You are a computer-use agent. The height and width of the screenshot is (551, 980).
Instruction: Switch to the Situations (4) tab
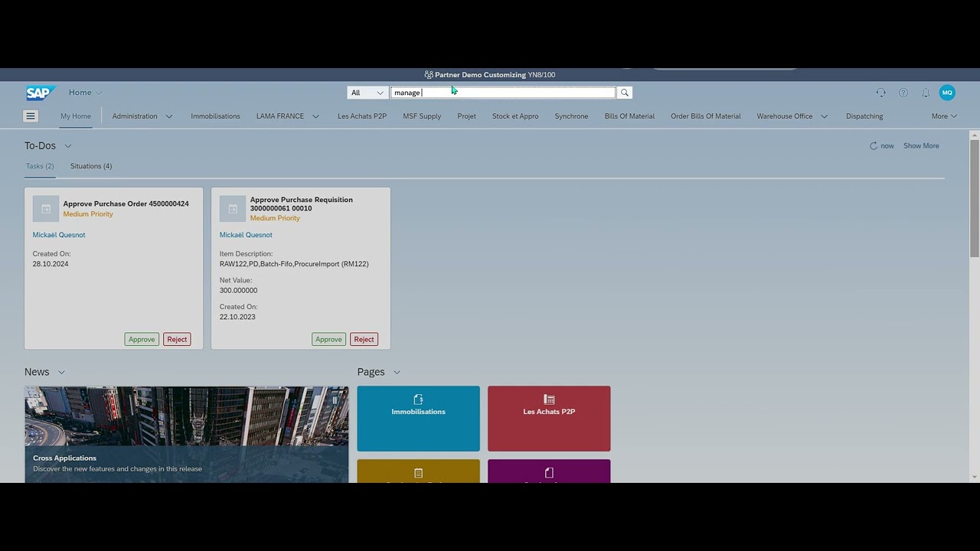tap(91, 166)
